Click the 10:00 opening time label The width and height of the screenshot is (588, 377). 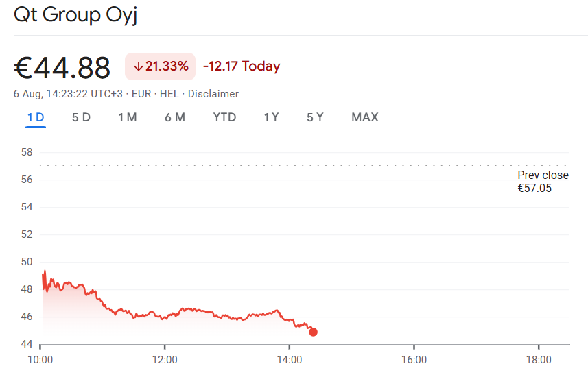(40, 359)
